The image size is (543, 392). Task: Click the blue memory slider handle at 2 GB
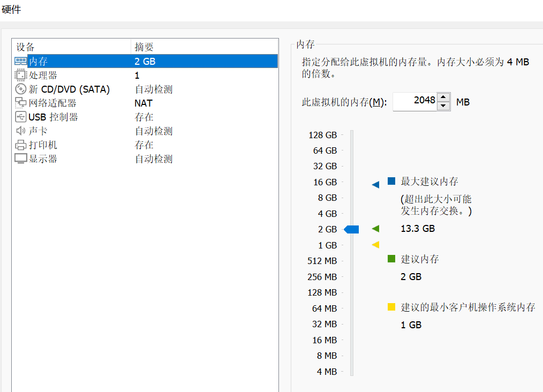pyautogui.click(x=351, y=229)
